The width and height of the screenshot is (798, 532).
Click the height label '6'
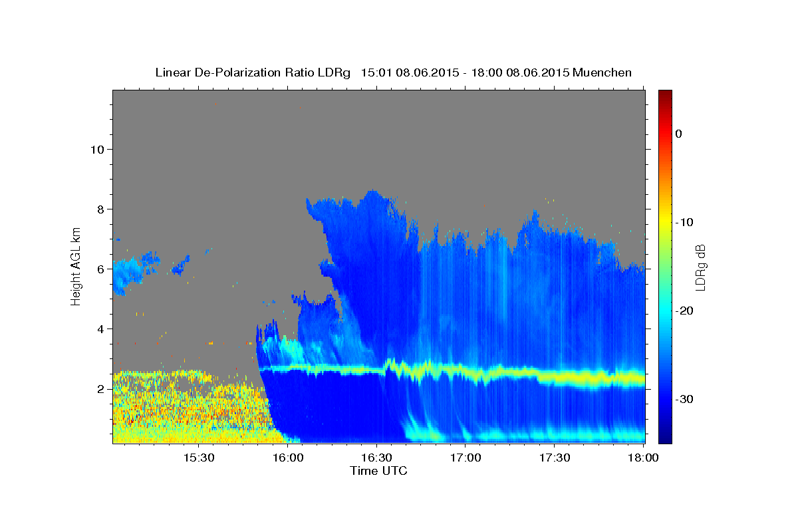101,269
